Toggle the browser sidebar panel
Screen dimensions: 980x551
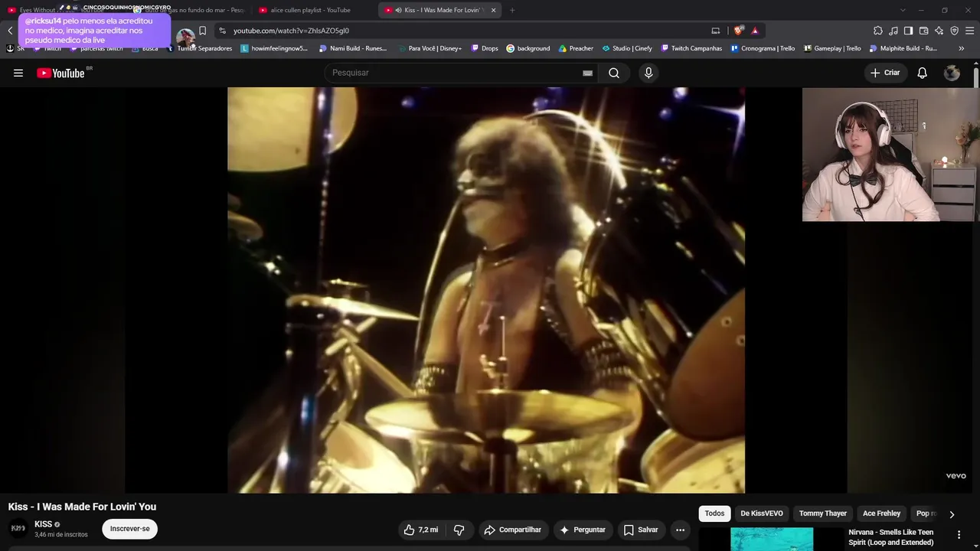(908, 31)
